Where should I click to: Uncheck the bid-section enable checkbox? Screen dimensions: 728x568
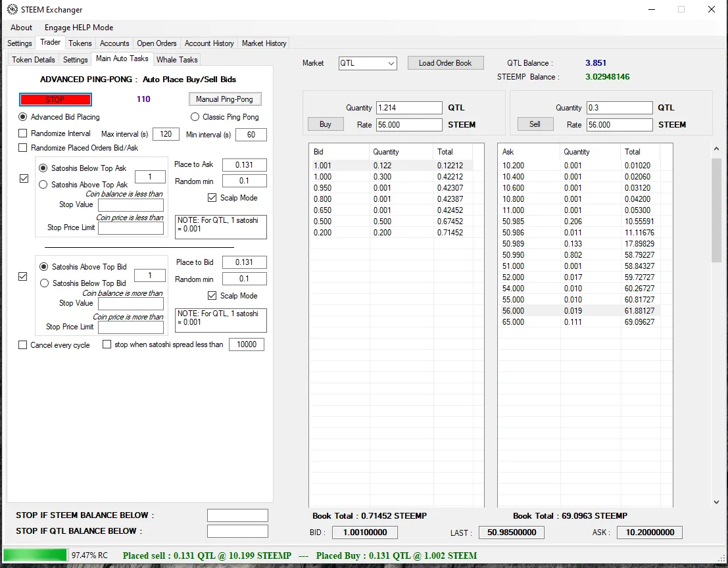(22, 277)
